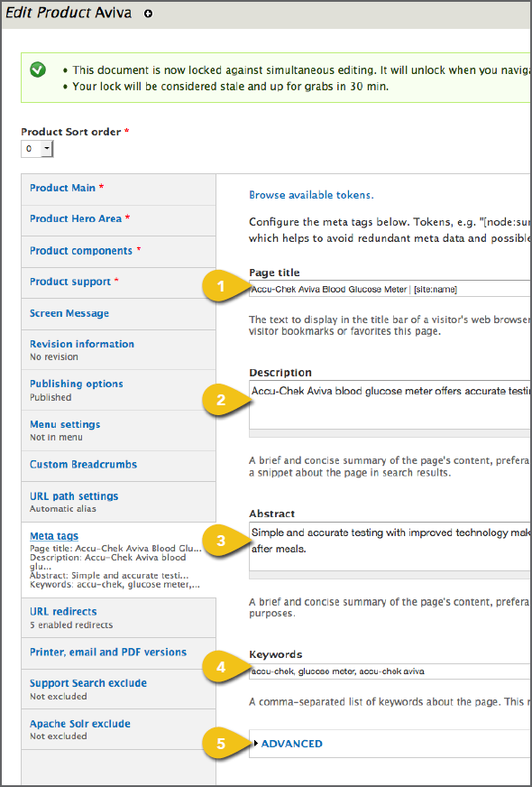Click the Keywords input field
The height and width of the screenshot is (787, 532).
(x=390, y=671)
